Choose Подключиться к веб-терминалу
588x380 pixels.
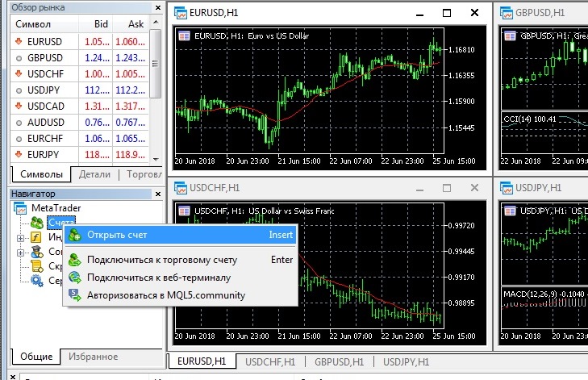(x=181, y=278)
